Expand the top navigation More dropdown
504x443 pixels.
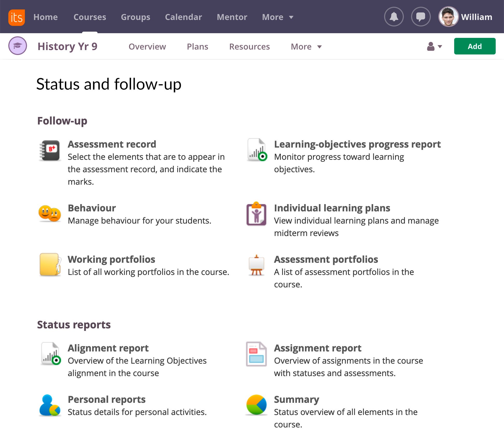277,17
